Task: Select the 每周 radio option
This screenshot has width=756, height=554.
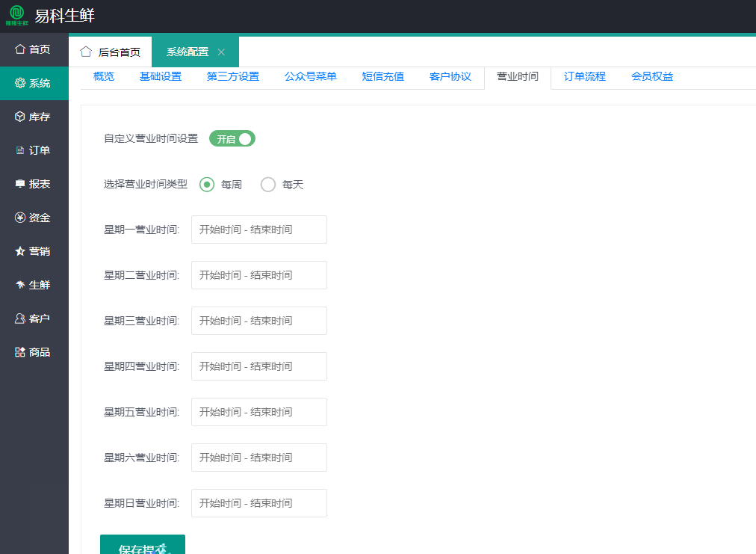Action: 207,185
